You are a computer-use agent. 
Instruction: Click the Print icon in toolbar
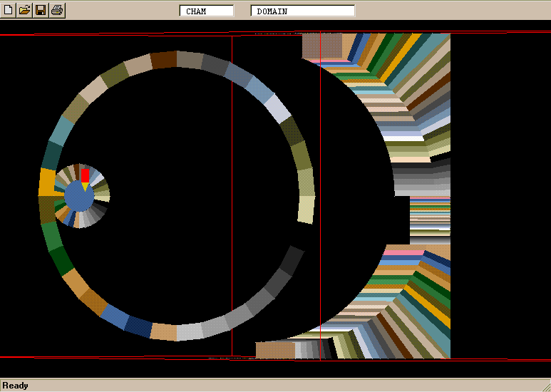point(57,10)
